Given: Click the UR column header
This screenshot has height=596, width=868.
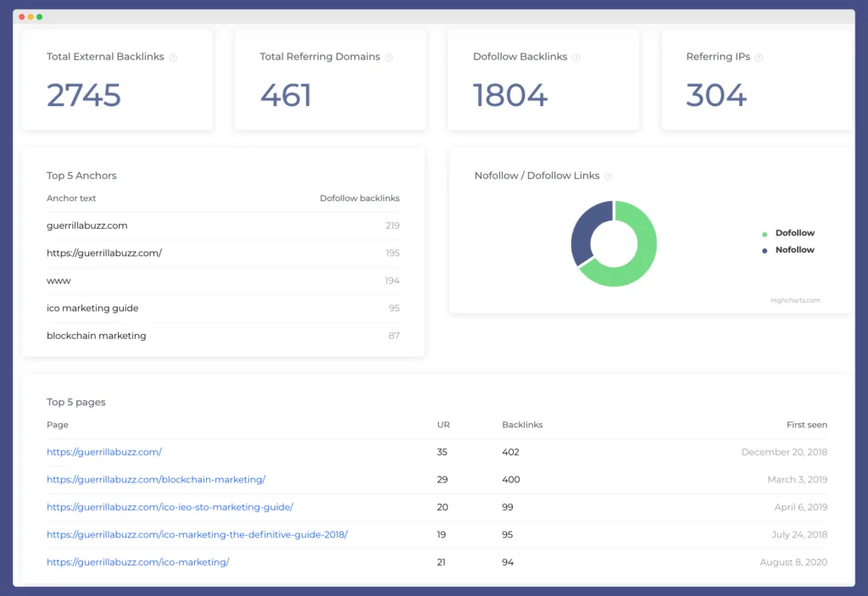Looking at the screenshot, I should click(x=442, y=424).
